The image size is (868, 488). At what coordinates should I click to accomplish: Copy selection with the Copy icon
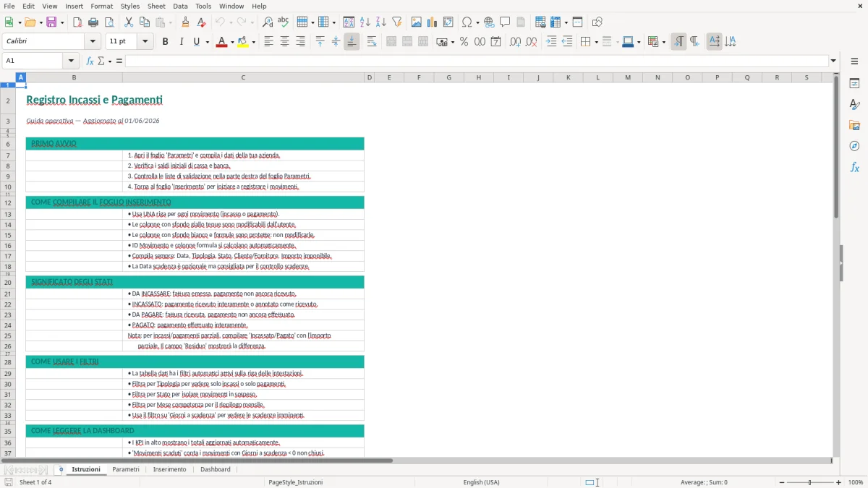[145, 22]
